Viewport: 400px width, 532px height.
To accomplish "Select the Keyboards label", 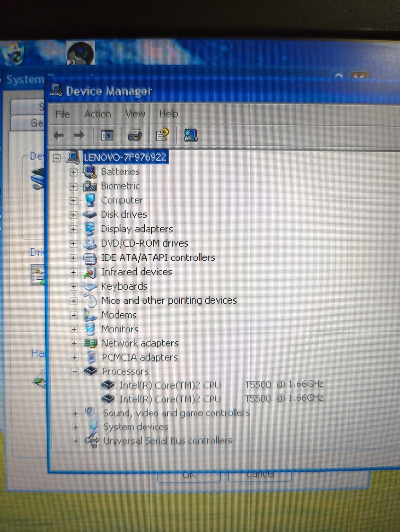I will point(124,286).
